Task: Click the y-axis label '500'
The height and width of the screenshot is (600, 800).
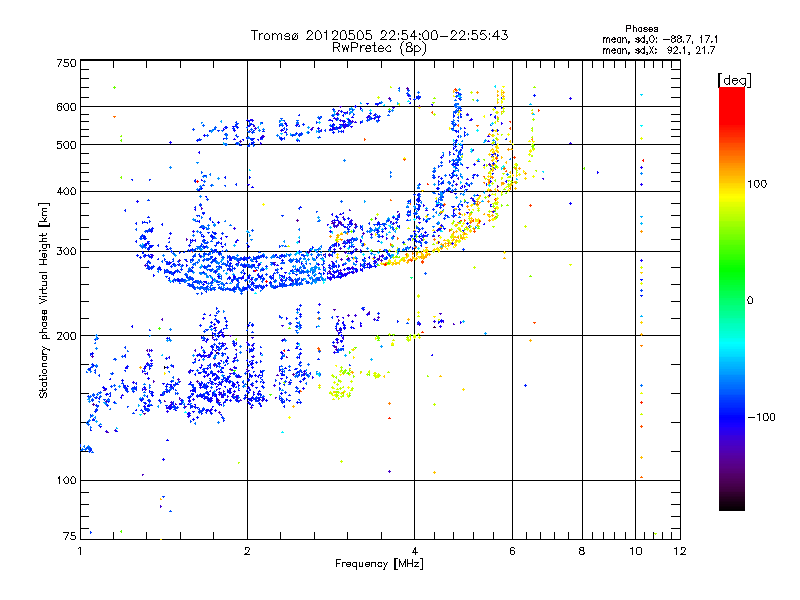Action: point(66,145)
